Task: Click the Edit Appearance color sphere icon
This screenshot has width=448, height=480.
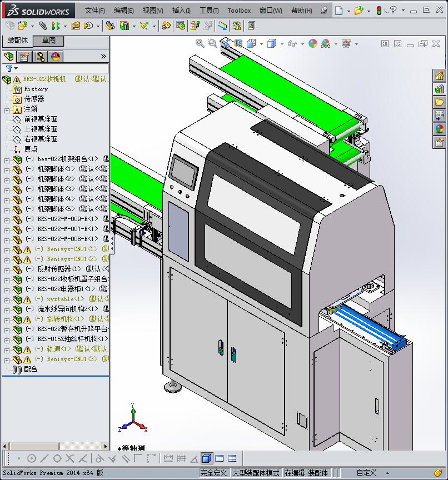Action: point(312,43)
